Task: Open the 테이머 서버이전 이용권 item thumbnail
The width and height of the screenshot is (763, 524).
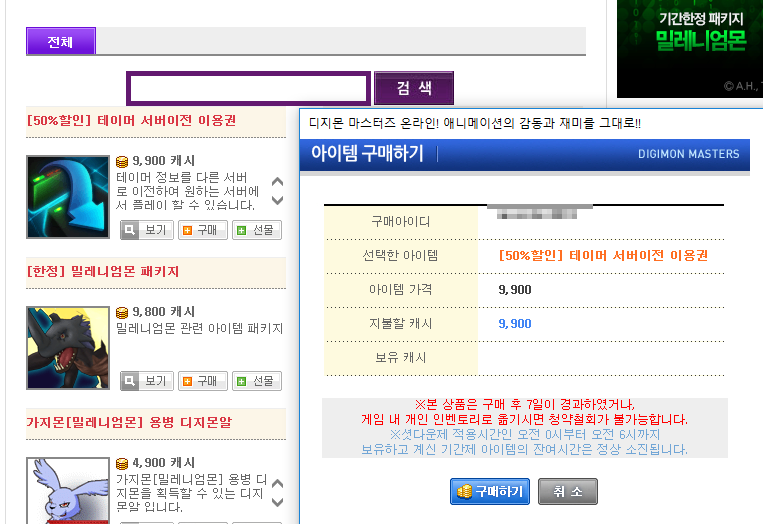Action: coord(68,197)
